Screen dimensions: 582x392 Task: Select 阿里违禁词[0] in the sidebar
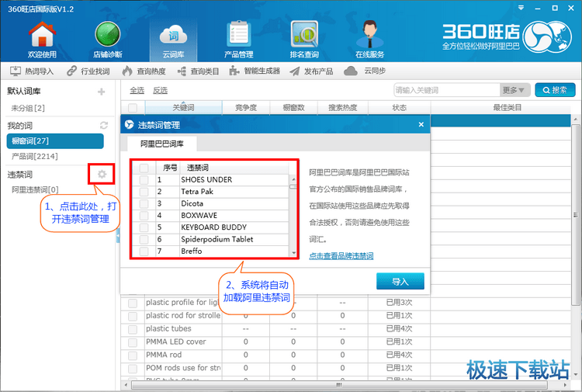coord(35,189)
